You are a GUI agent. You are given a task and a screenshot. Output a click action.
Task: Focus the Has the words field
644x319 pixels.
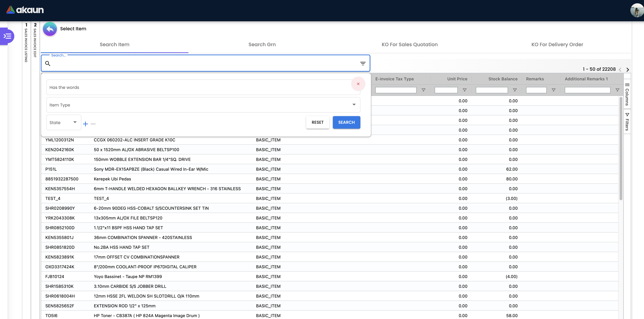203,88
